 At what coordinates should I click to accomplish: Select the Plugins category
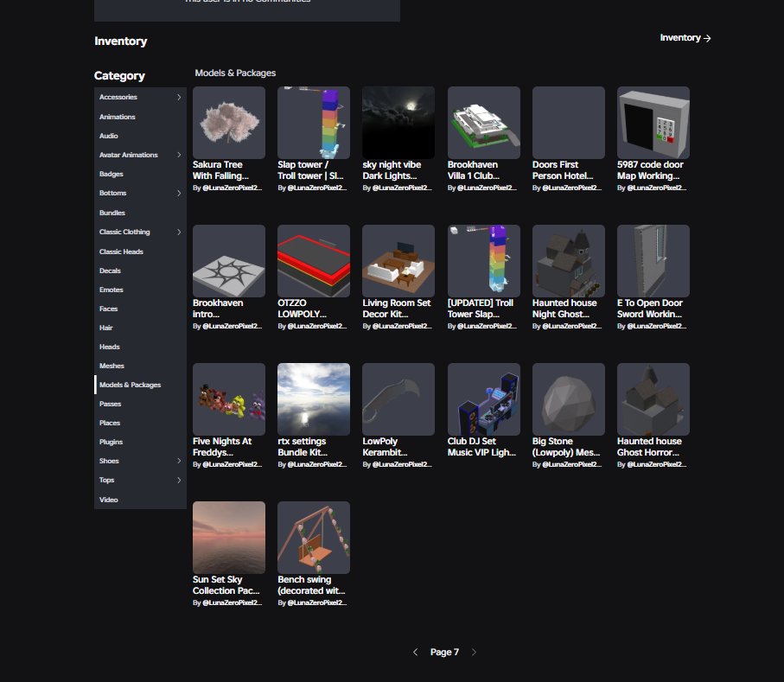click(x=141, y=442)
